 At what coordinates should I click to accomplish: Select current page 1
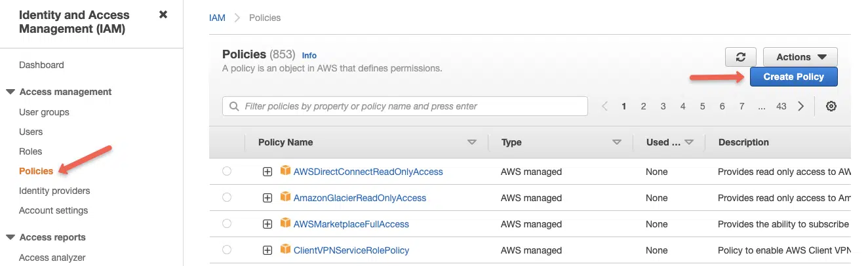[624, 106]
